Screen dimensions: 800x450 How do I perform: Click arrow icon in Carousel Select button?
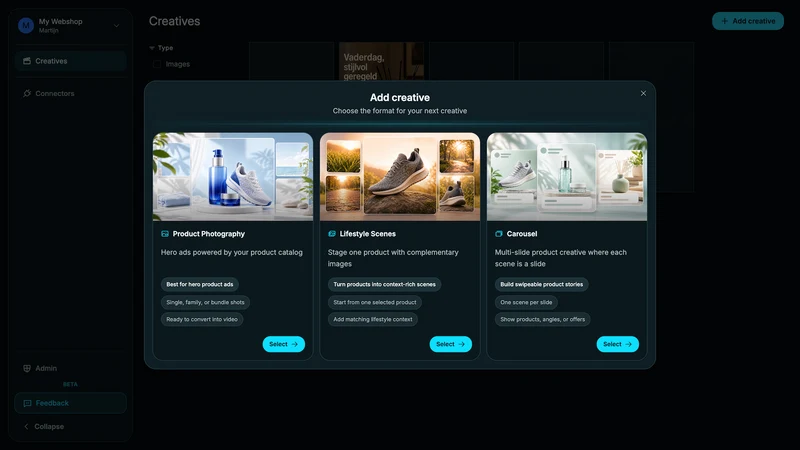coord(628,344)
